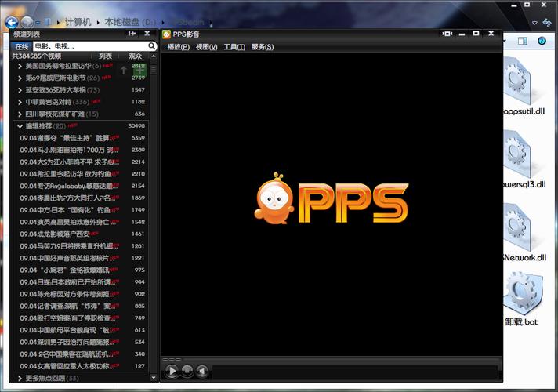Click the PPS影音 logo icon in the title bar
Viewport: 558px width, 392px height.
[166, 34]
